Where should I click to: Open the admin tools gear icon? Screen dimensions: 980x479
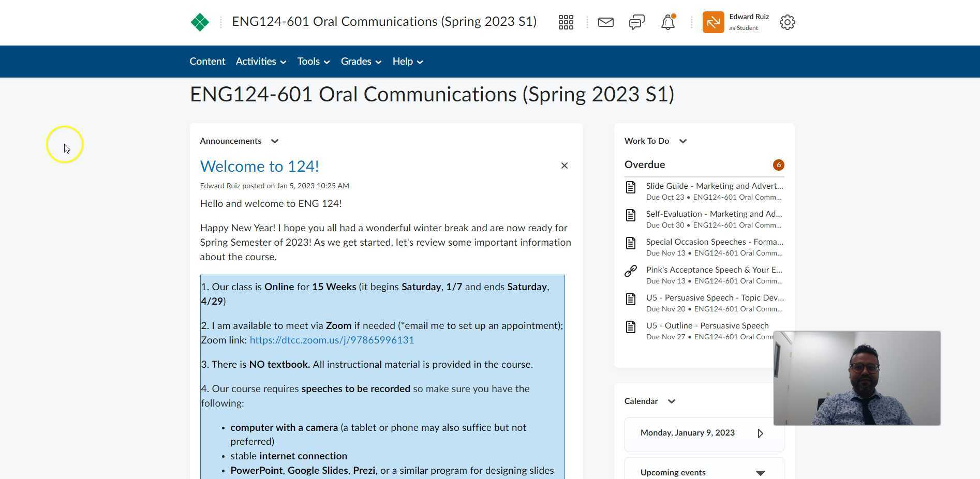[x=787, y=22]
